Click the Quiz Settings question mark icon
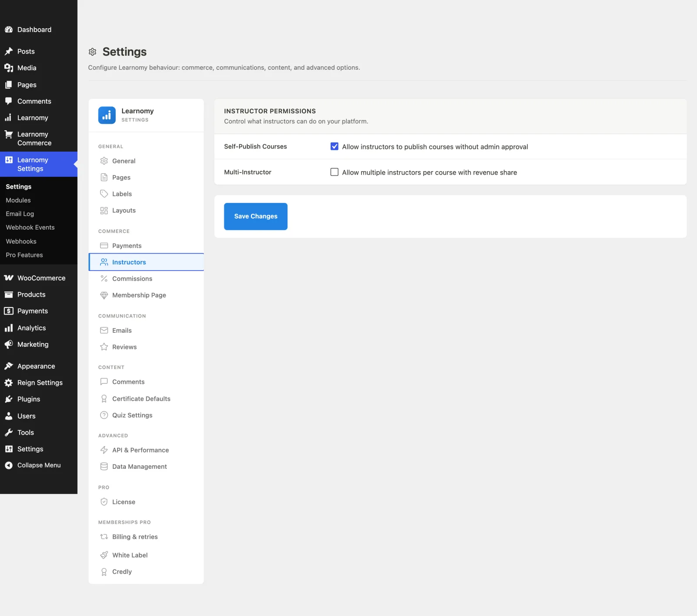This screenshot has height=616, width=697. [x=104, y=415]
